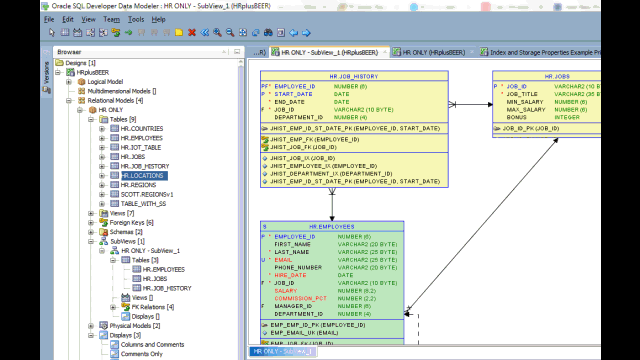This screenshot has height=360, width=640.
Task: Expand the Views [7] folder
Action: [x=91, y=213]
